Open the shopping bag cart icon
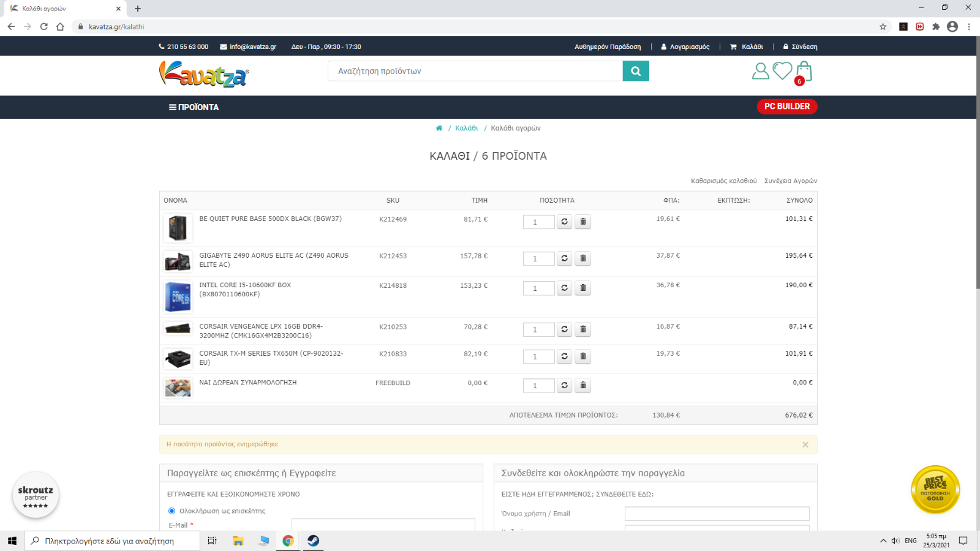Image resolution: width=980 pixels, height=551 pixels. (804, 72)
